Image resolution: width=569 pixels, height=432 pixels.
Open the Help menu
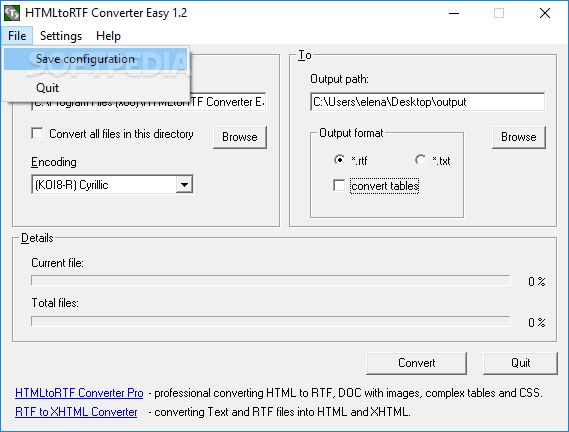coord(108,36)
